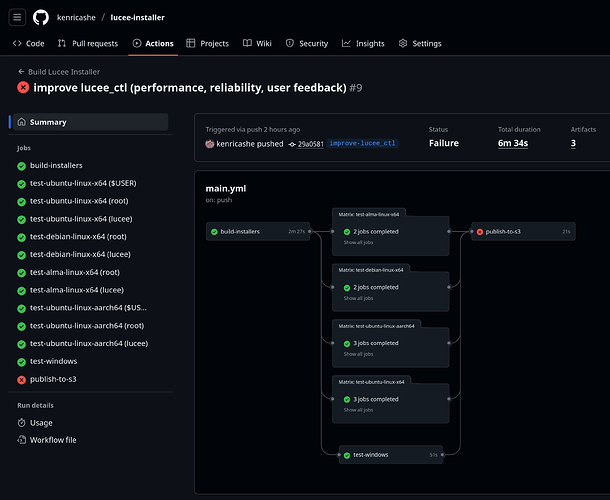The height and width of the screenshot is (500, 610).
Task: Select Summary in the sidebar
Action: pyautogui.click(x=90, y=122)
